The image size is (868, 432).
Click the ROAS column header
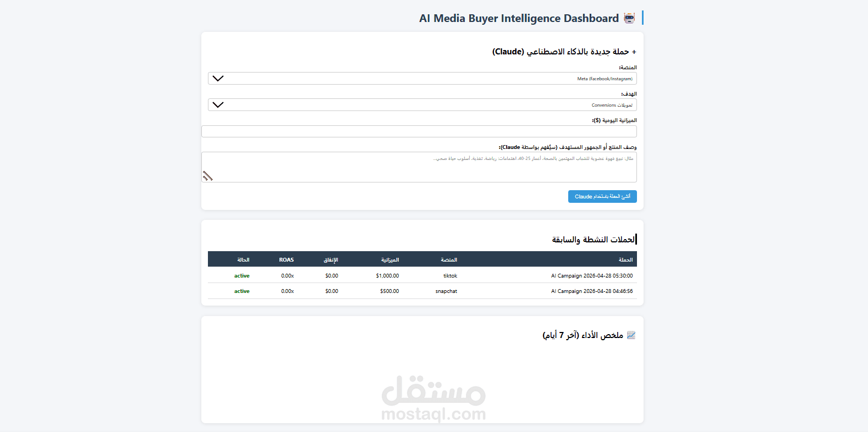(x=287, y=260)
